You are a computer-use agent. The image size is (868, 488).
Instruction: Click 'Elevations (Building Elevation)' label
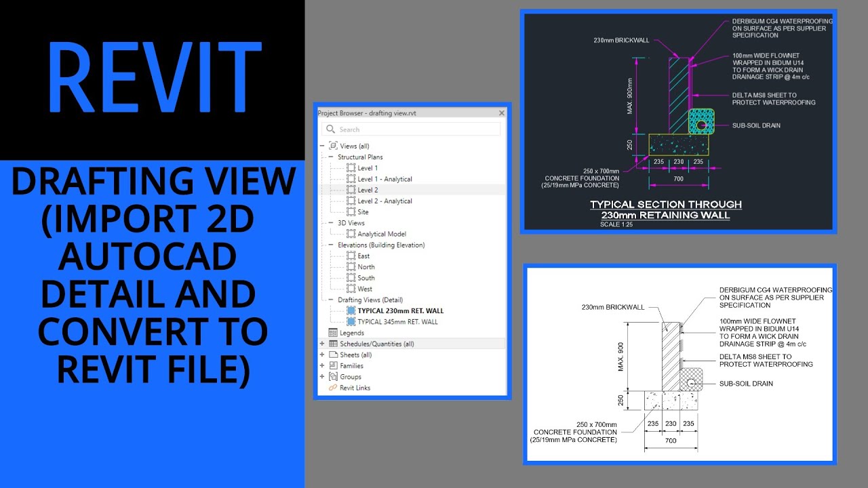[381, 245]
